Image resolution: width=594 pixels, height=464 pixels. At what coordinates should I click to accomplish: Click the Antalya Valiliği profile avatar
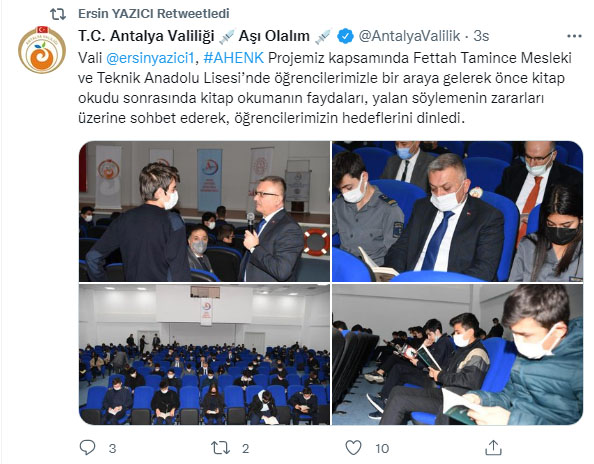(x=42, y=50)
